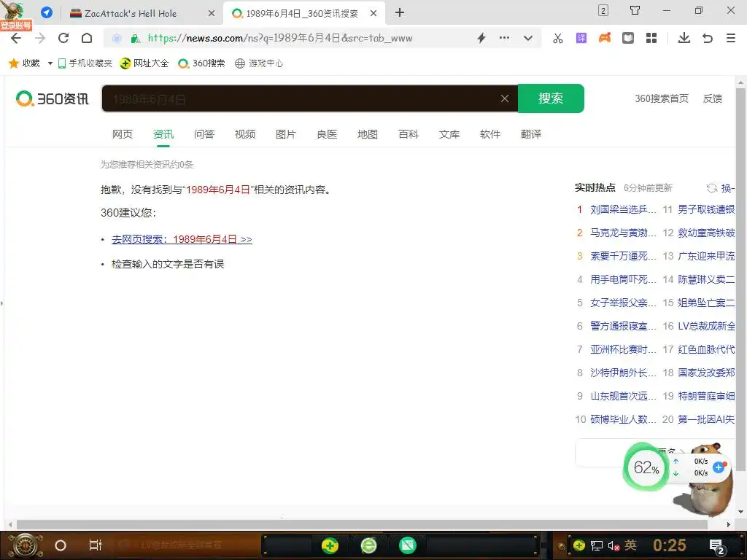Screen dimensions: 747x560
Task: Open the browser hamburger main menu
Action: click(x=731, y=38)
